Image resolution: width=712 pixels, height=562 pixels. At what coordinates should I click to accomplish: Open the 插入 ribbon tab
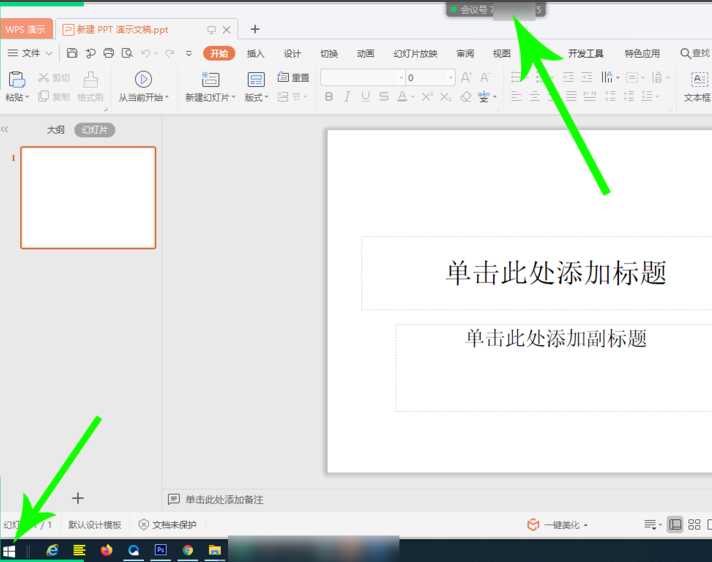256,53
